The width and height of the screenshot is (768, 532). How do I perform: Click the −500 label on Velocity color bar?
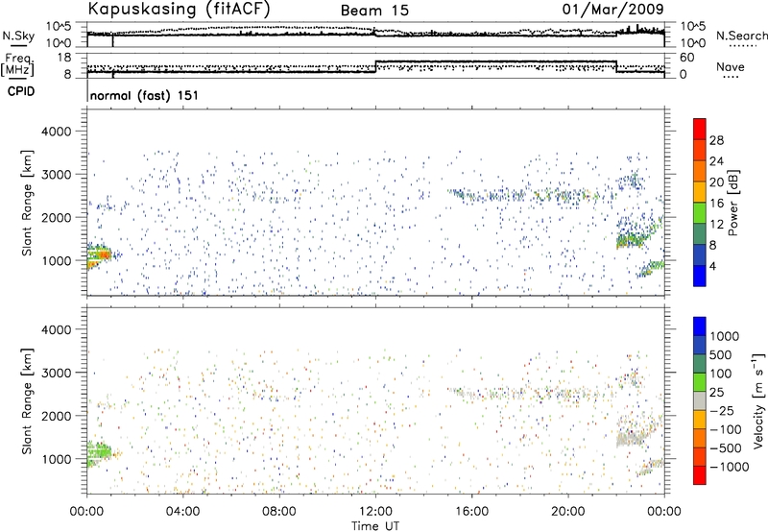click(726, 447)
